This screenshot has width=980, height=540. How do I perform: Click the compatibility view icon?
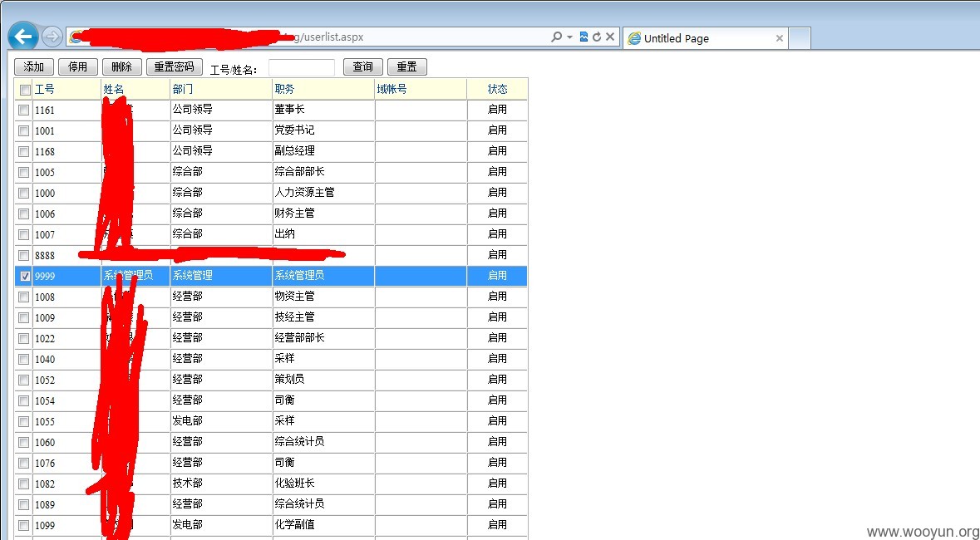[x=584, y=37]
